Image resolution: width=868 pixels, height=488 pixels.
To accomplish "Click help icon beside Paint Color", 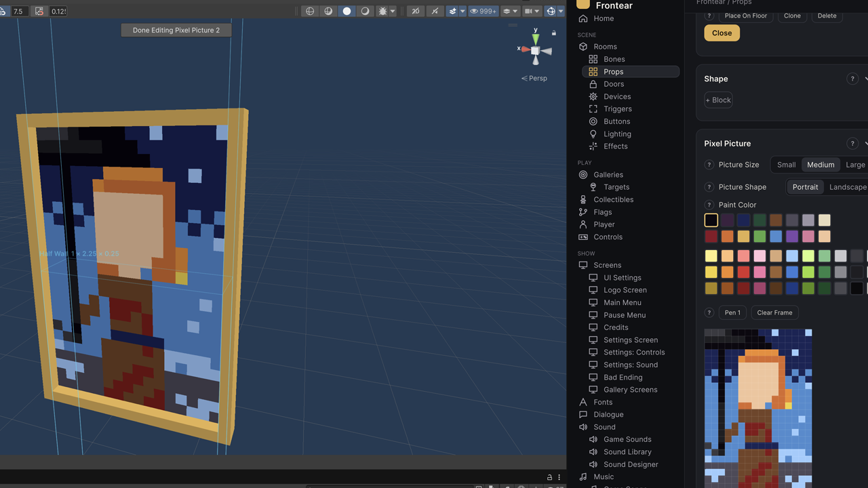I will [709, 205].
